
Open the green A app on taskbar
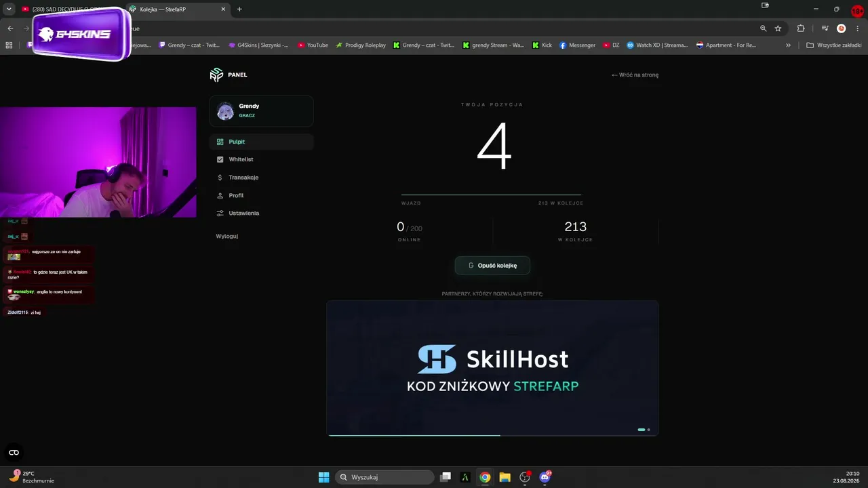tap(465, 477)
